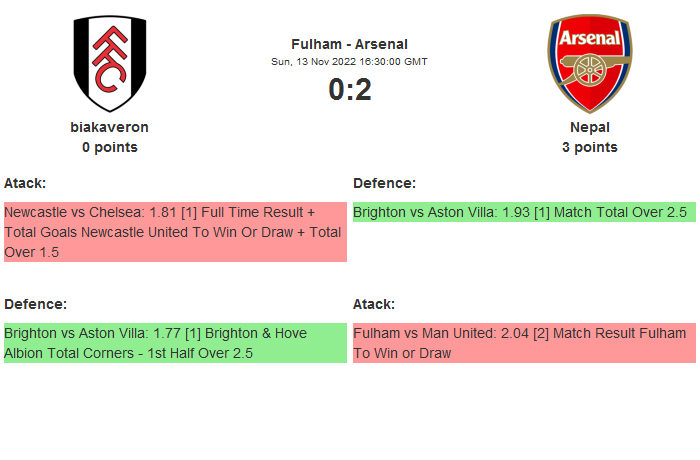Select the green Brighton Total Corners bet
The image size is (700, 460).
tap(175, 343)
